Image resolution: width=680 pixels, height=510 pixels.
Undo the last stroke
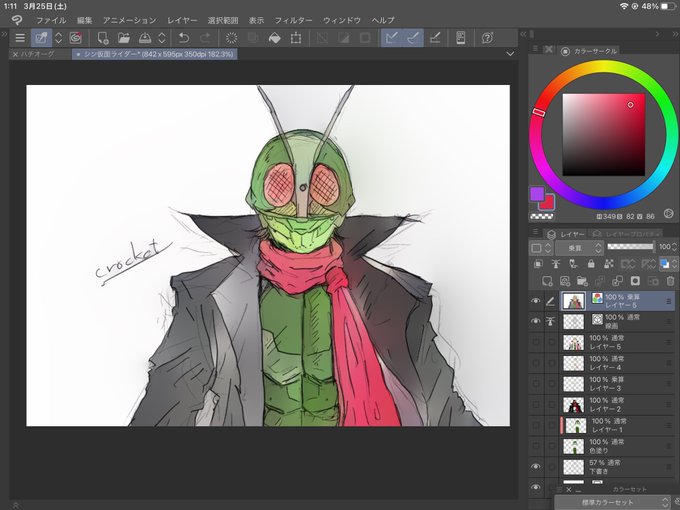(184, 38)
